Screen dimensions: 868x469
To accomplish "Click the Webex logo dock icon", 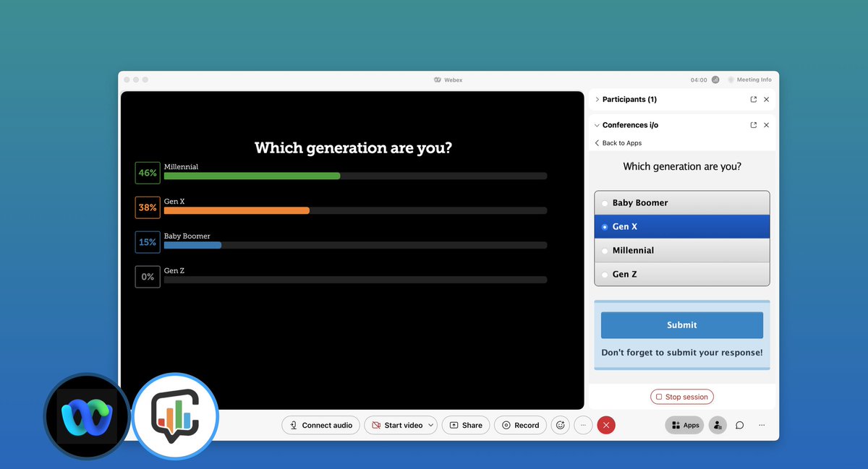I will [x=86, y=416].
